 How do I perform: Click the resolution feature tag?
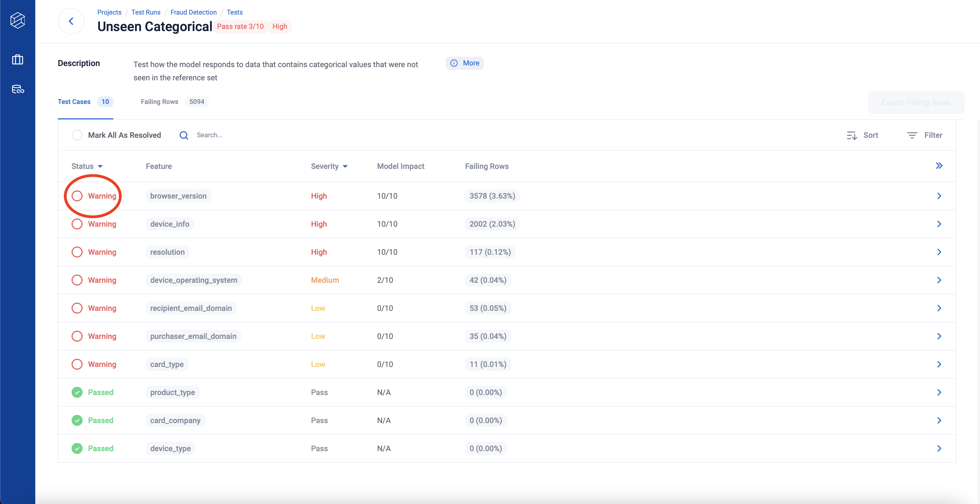click(167, 252)
